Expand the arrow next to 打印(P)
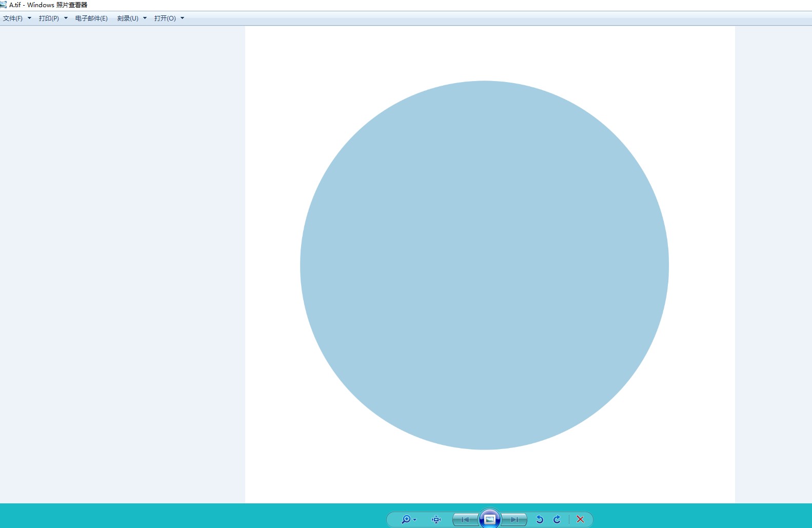Image resolution: width=812 pixels, height=528 pixels. (x=66, y=18)
